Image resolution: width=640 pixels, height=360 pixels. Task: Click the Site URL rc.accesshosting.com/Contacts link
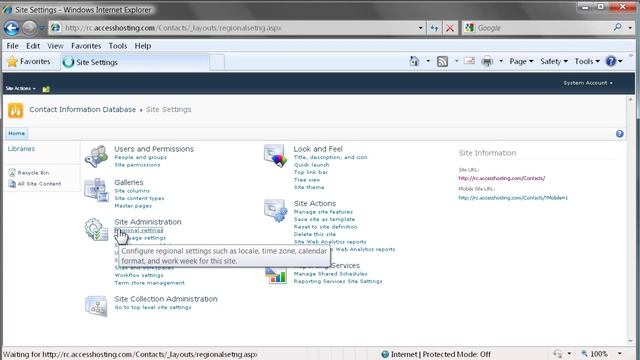(502, 178)
